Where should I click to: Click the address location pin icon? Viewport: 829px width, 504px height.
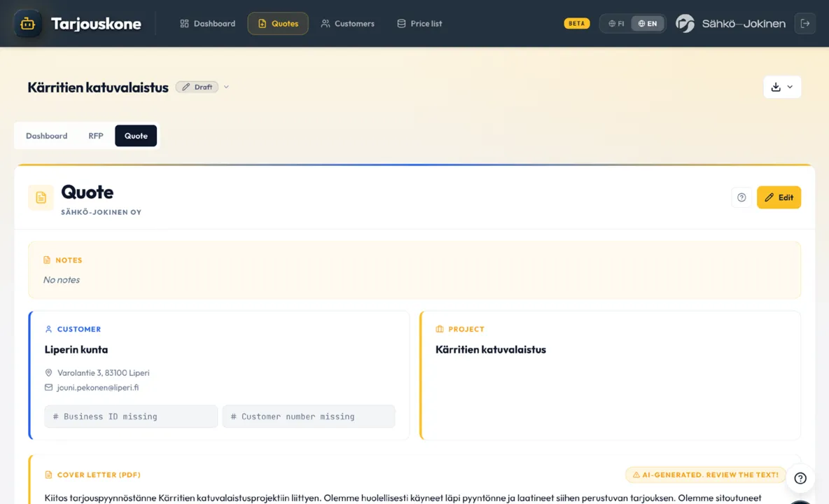pyautogui.click(x=48, y=373)
